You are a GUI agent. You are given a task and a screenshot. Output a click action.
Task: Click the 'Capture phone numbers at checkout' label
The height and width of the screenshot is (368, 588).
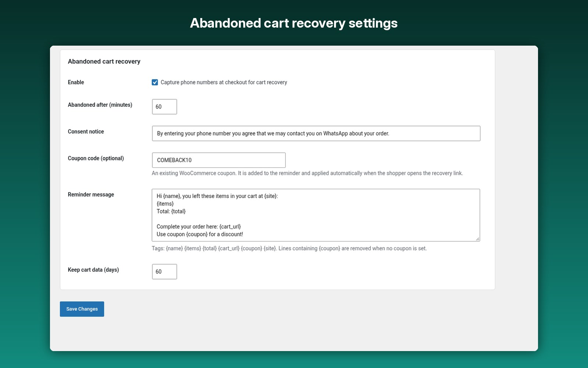(224, 82)
